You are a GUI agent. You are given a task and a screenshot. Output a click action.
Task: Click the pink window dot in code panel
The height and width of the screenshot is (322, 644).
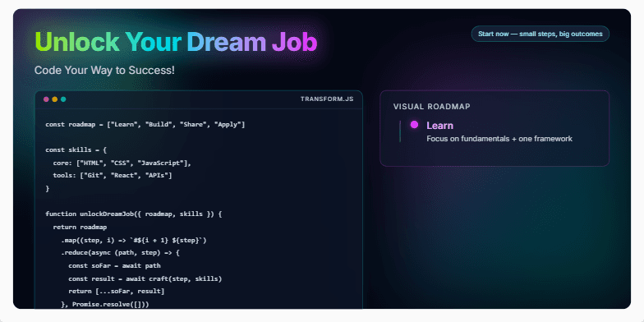(46, 99)
